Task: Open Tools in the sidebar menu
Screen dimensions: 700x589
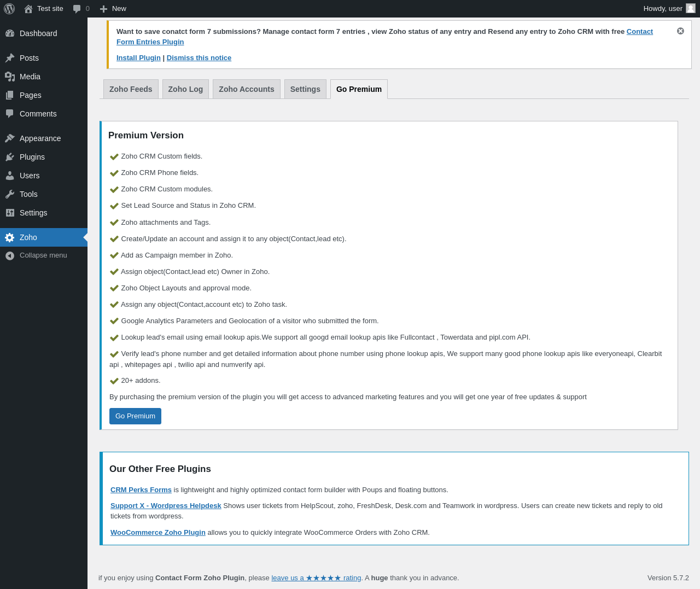Action: pyautogui.click(x=44, y=194)
